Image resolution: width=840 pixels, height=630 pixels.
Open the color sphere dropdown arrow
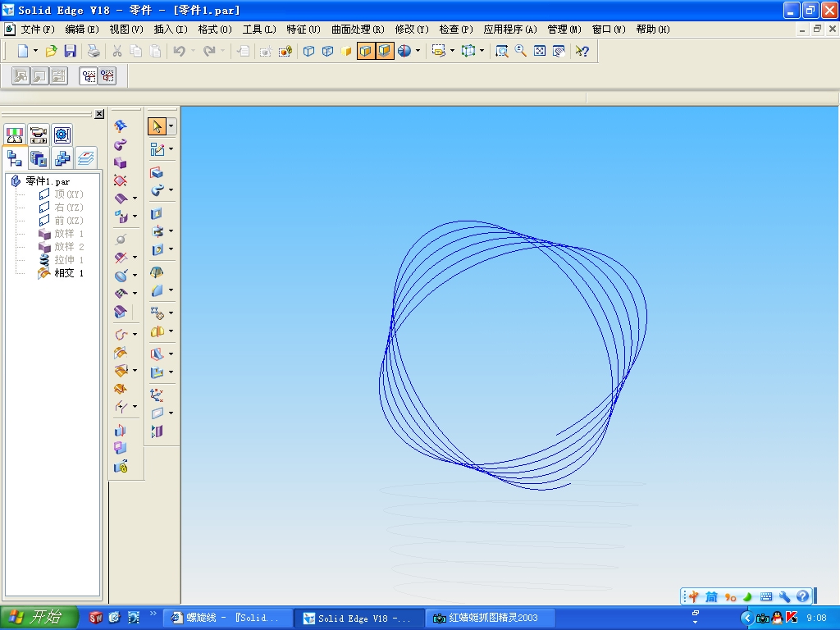click(x=418, y=51)
